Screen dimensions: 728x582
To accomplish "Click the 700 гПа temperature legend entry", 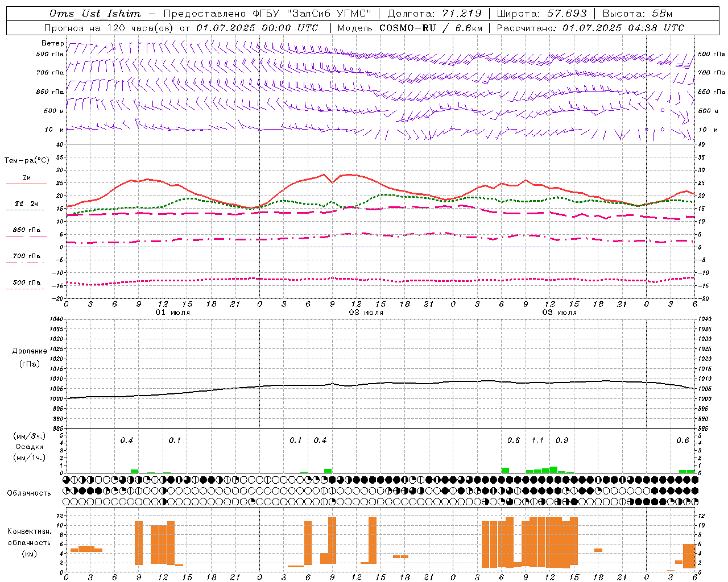I will 27,256.
